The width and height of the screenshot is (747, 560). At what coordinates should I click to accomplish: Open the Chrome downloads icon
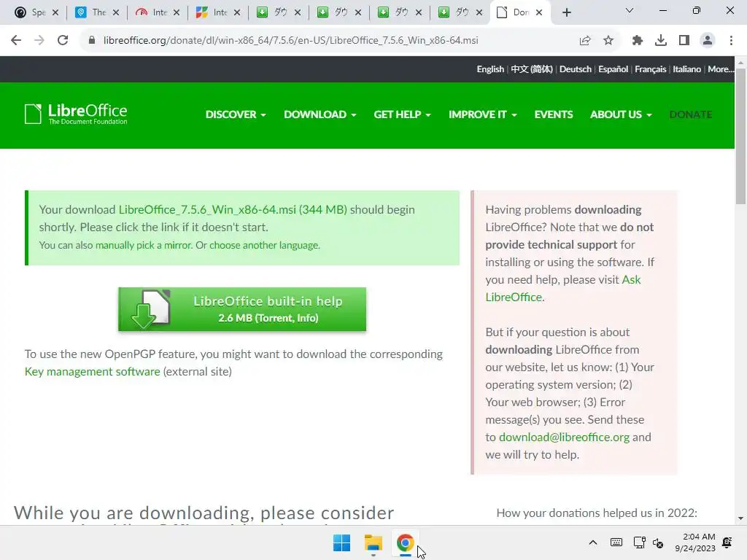pos(661,41)
